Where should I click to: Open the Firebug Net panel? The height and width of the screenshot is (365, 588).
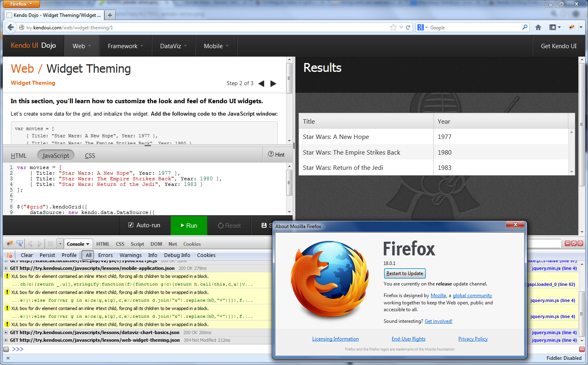click(173, 244)
